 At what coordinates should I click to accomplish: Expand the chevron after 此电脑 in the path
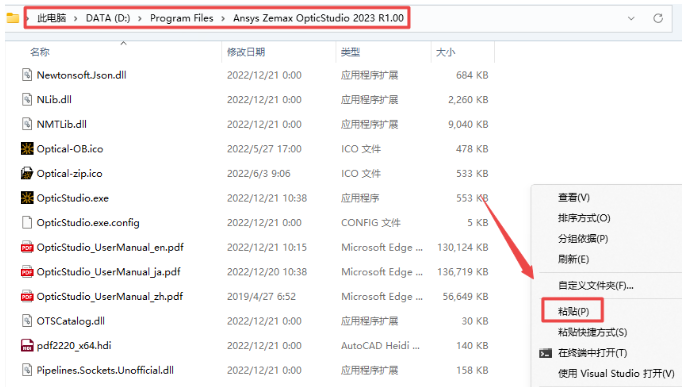[x=76, y=18]
